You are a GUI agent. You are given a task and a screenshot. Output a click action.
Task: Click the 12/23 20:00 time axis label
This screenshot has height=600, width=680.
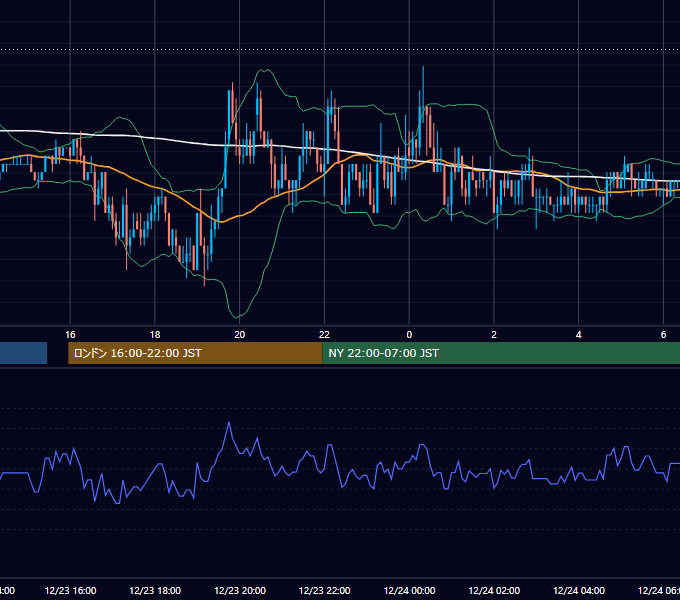tap(240, 590)
